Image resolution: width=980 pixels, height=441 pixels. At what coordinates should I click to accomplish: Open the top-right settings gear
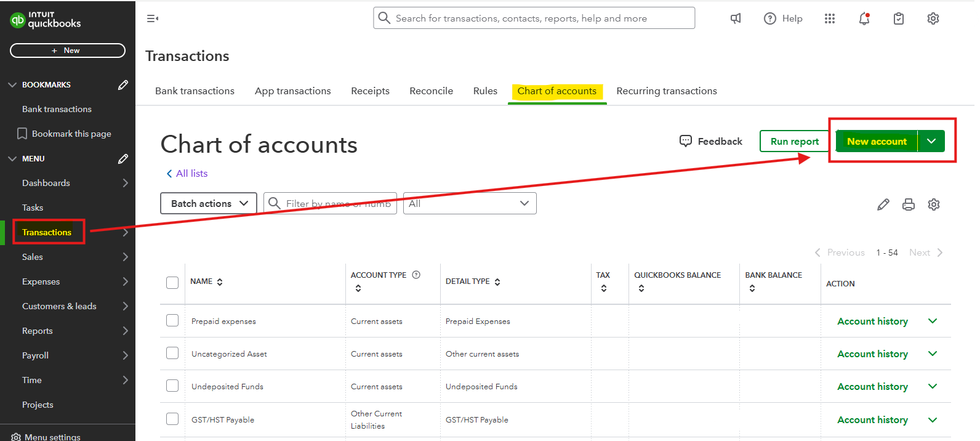[x=933, y=18]
